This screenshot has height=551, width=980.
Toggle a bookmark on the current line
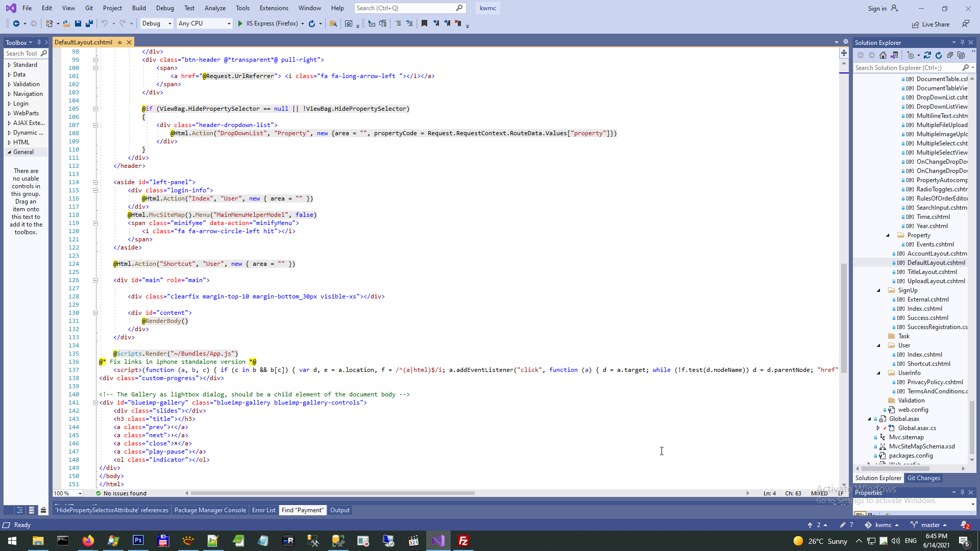click(x=424, y=23)
